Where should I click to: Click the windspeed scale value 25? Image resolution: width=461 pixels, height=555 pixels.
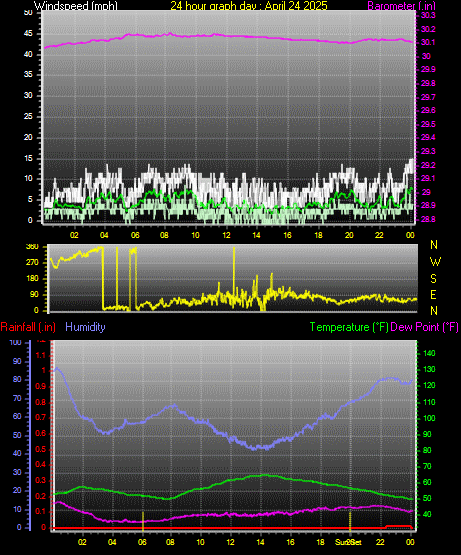pos(28,116)
